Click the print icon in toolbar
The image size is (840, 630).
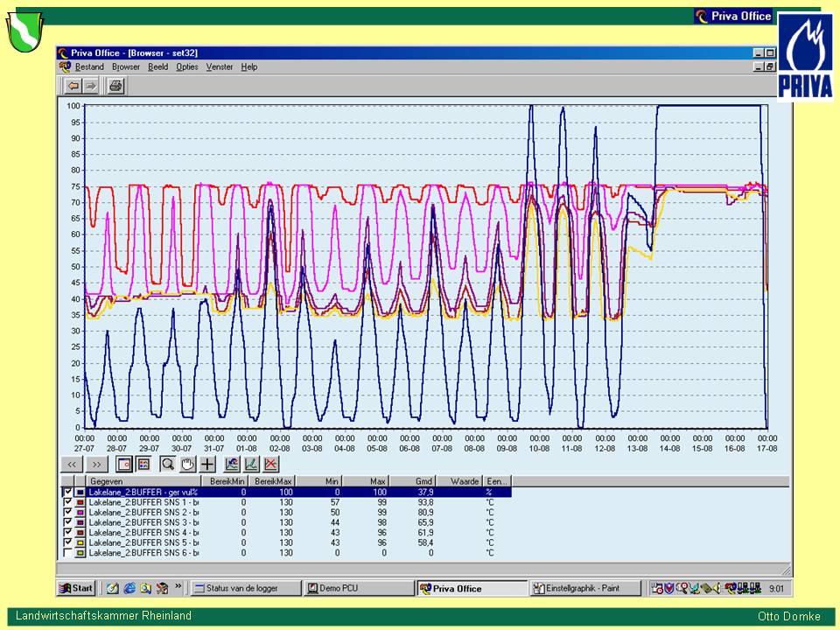point(115,86)
